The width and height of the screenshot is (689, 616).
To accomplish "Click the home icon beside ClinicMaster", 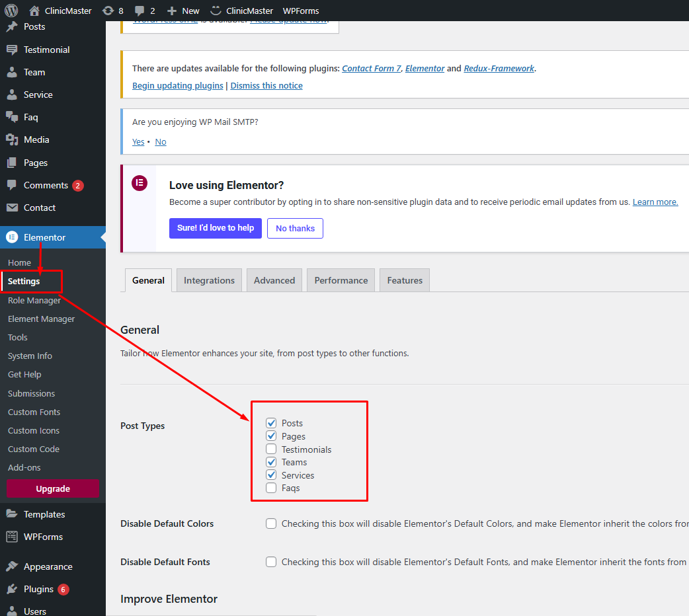I will [34, 11].
